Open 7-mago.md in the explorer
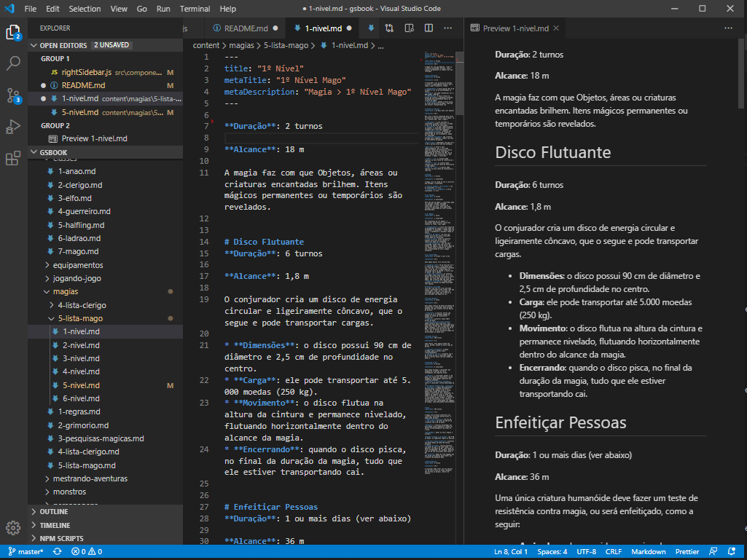Screen dimensions: 747x560 [x=77, y=251]
